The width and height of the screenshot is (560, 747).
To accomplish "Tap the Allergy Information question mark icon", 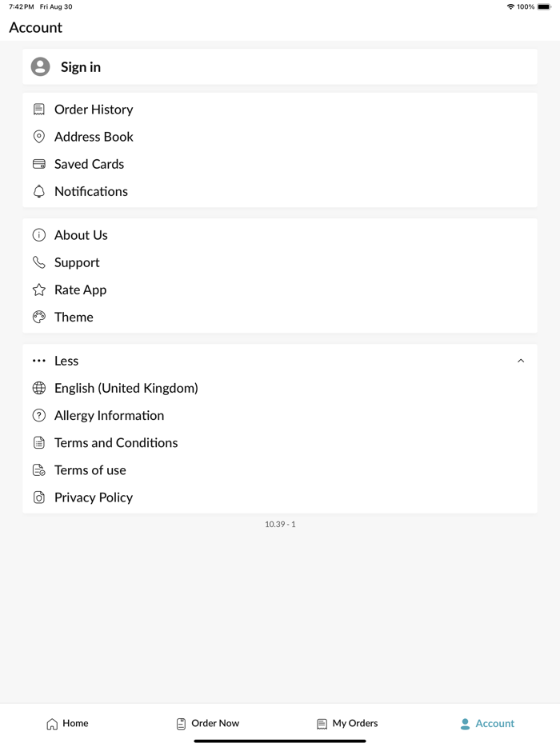I will coord(39,416).
